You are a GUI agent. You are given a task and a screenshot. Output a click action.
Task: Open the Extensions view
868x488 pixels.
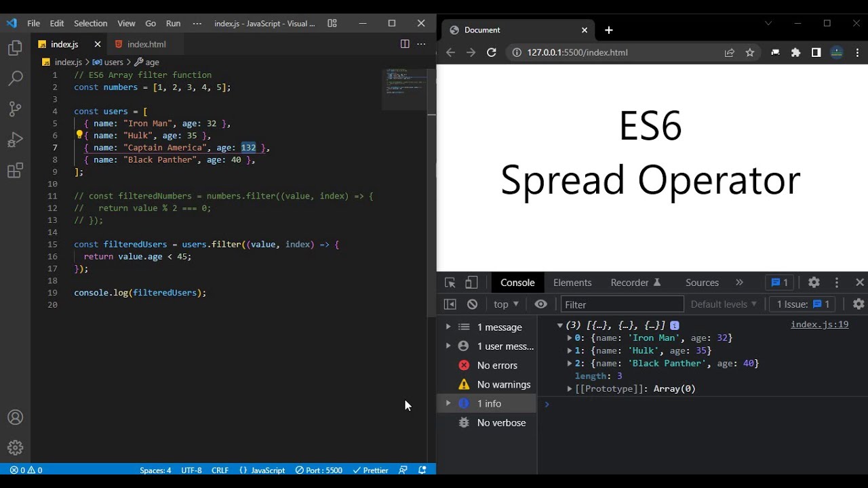pos(15,171)
